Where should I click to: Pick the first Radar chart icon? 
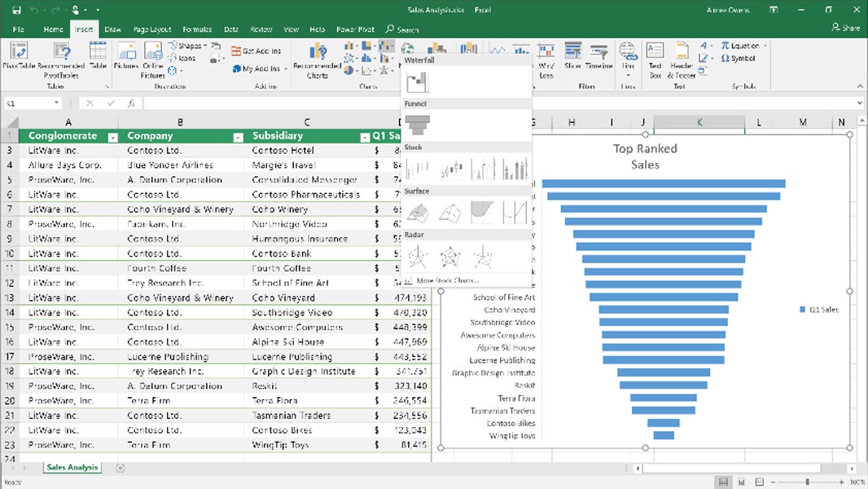tap(417, 257)
